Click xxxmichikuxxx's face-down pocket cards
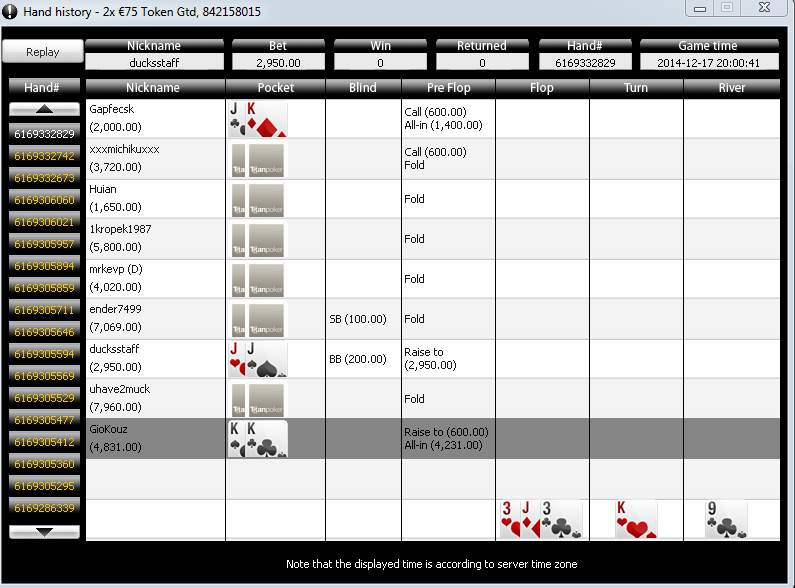The image size is (795, 588). tap(258, 159)
